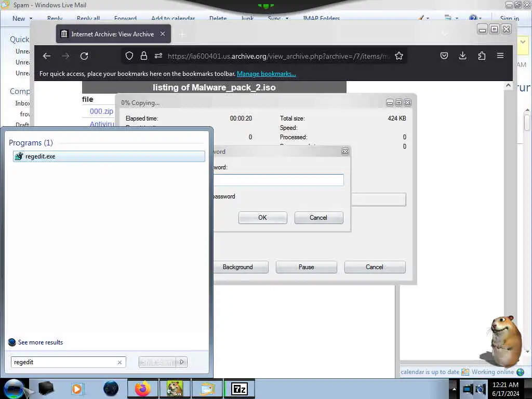Screen dimensions: 532x399
Task: Click IMAP Folders in Windows Live Mail
Action: click(321, 18)
